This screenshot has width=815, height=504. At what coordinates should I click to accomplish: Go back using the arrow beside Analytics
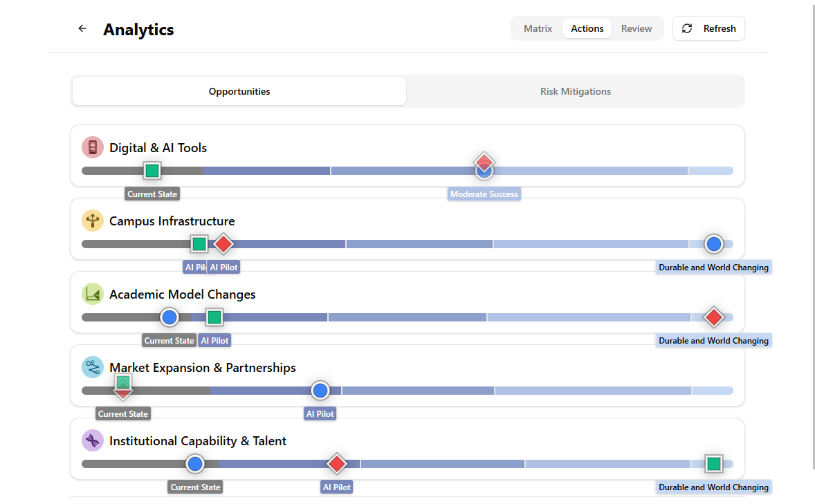pos(82,28)
